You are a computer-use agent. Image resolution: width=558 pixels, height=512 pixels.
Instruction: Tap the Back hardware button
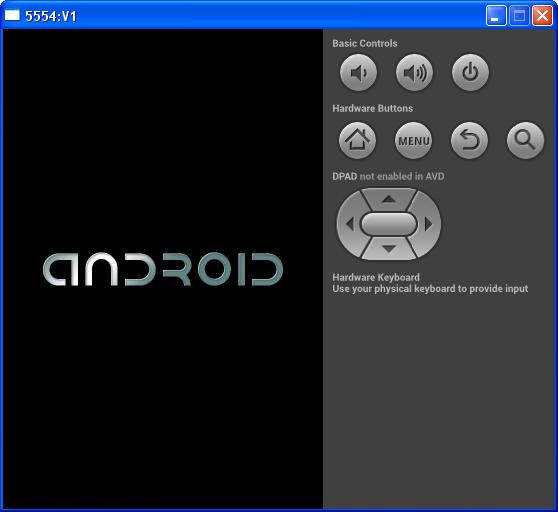coord(469,140)
